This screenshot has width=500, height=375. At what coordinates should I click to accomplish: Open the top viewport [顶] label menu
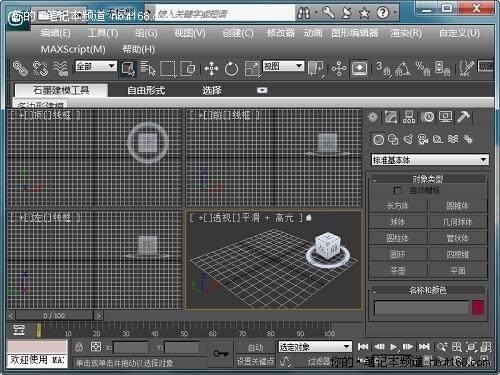pos(39,115)
